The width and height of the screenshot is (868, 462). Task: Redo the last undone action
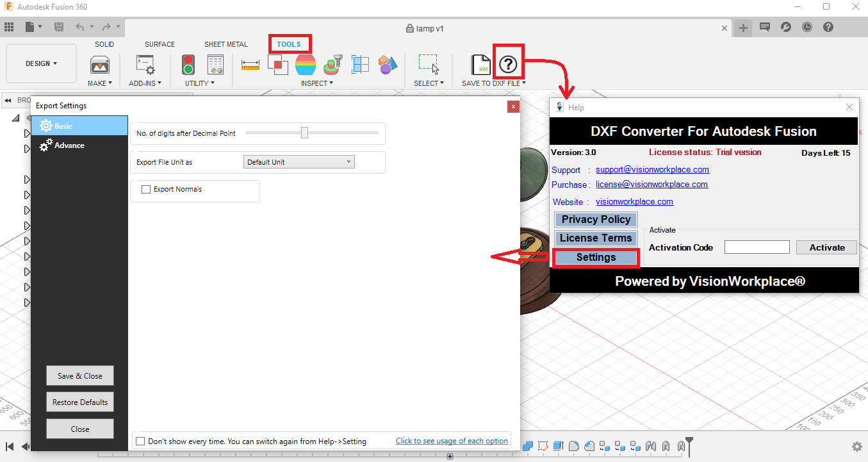pos(106,27)
